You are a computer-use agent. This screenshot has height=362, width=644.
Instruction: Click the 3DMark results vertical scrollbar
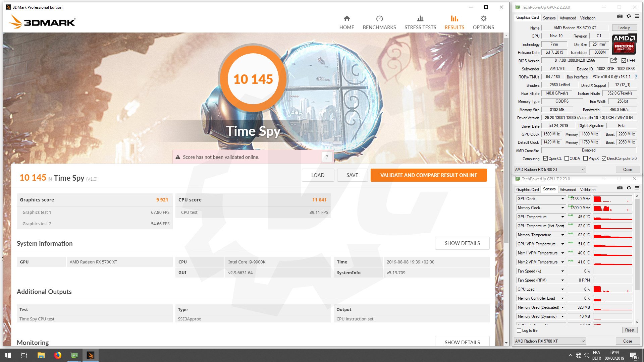[x=506, y=141]
